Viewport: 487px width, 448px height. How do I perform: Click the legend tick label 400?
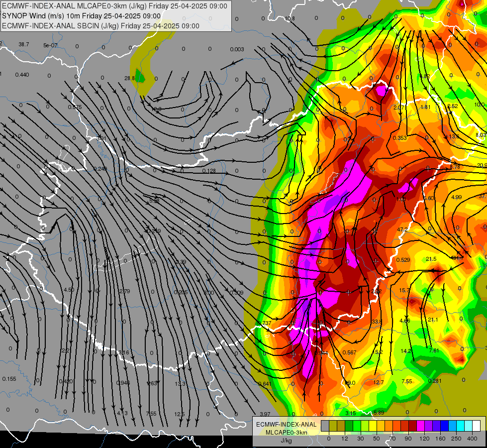pos(472,439)
